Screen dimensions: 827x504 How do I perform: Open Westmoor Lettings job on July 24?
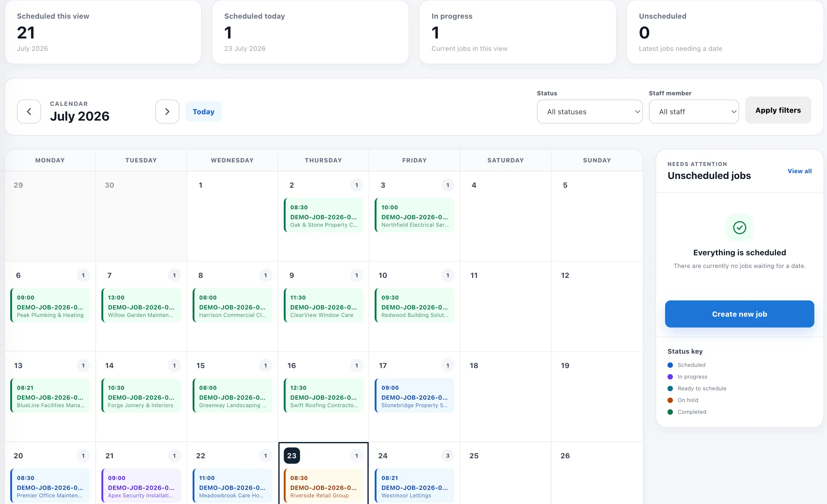(x=414, y=486)
